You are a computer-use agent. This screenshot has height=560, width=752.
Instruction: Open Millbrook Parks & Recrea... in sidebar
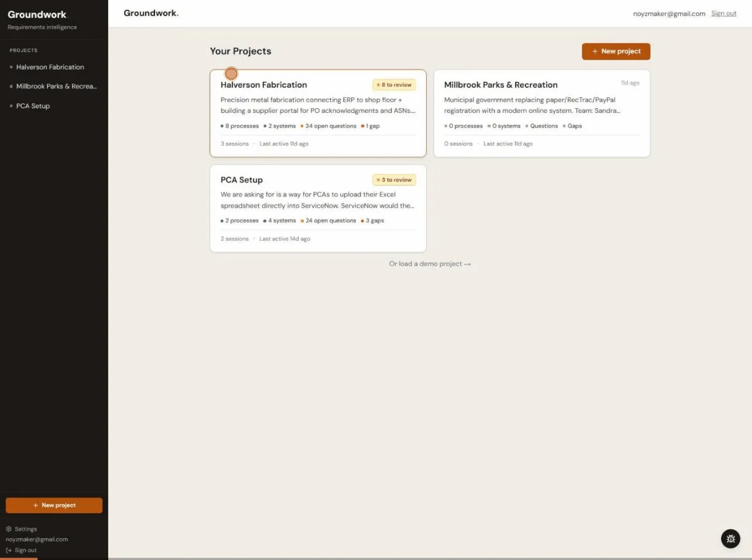click(x=56, y=87)
